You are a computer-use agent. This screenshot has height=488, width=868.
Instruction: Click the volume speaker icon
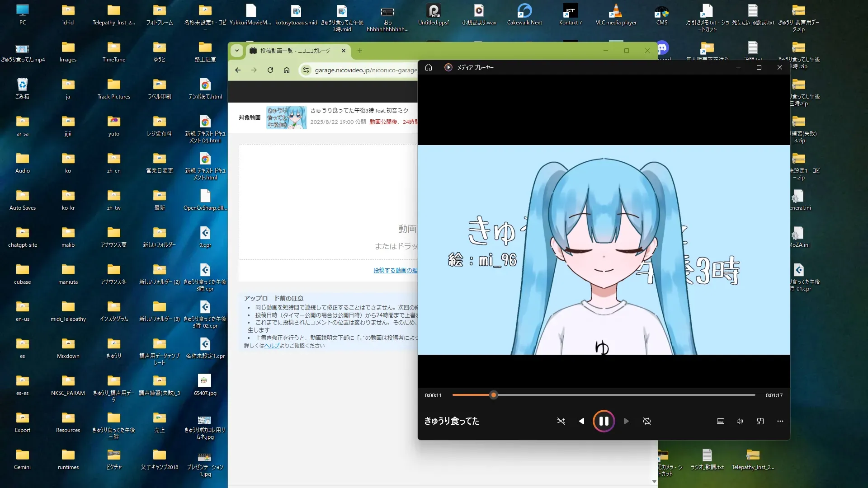[x=740, y=421]
